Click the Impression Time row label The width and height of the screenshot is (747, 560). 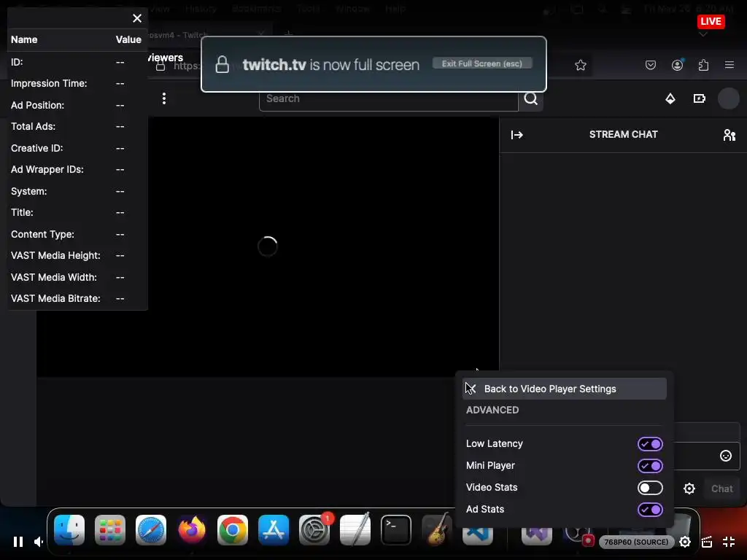[x=49, y=83]
